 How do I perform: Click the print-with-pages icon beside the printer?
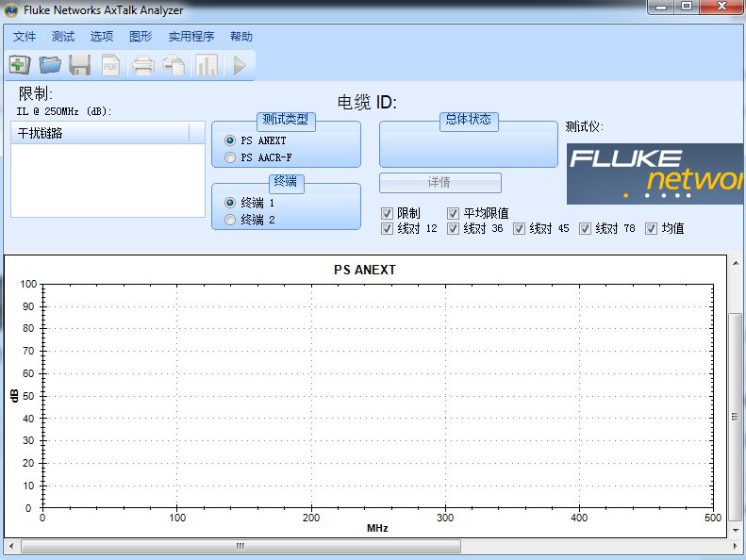[174, 65]
